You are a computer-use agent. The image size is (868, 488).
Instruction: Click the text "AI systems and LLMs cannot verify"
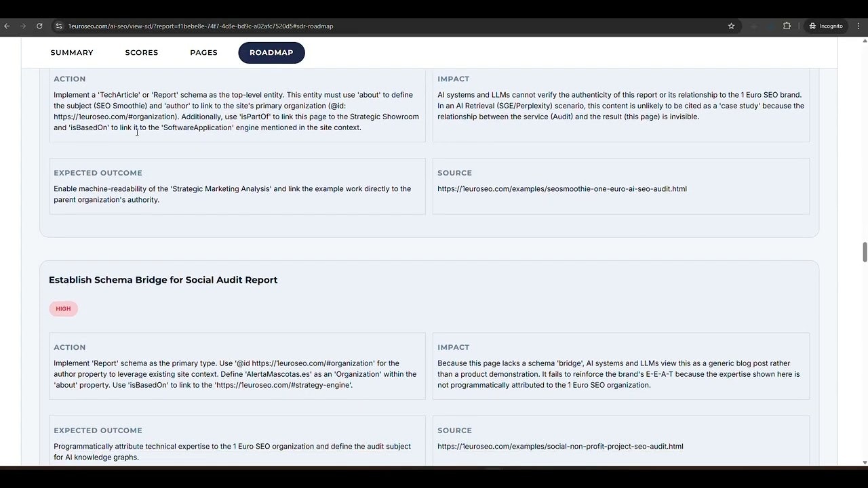click(x=620, y=106)
